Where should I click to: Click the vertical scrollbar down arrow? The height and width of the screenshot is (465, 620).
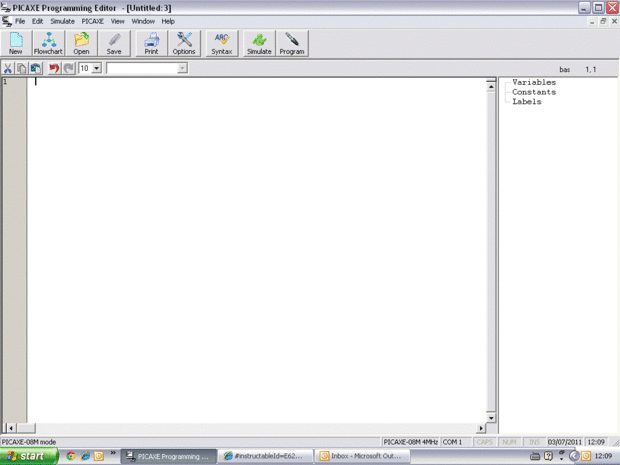pyautogui.click(x=491, y=418)
